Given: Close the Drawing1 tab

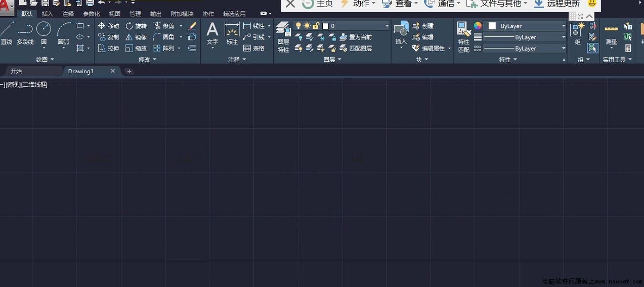Looking at the screenshot, I should 113,71.
